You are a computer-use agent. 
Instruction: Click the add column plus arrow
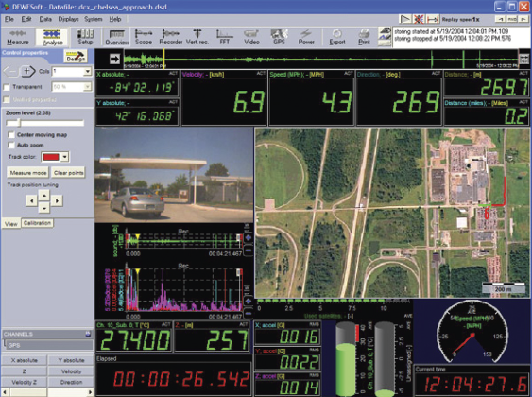coord(28,71)
